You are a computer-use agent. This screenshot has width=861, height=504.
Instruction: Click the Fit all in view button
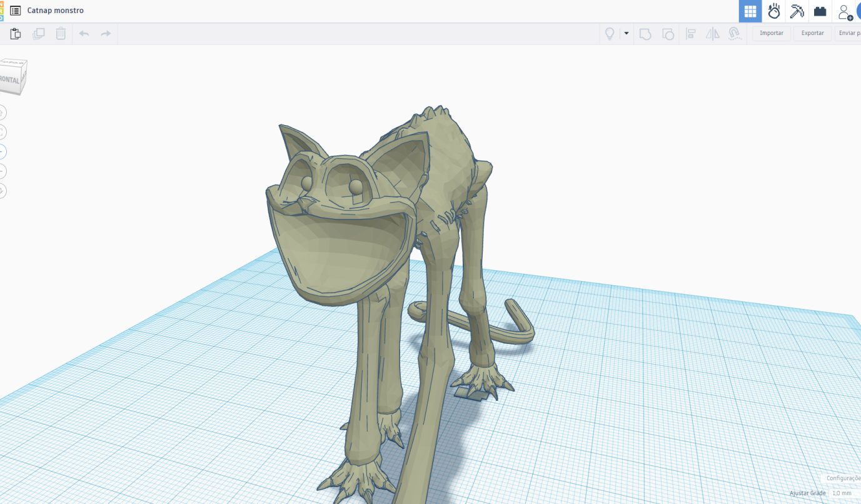pos(2,132)
